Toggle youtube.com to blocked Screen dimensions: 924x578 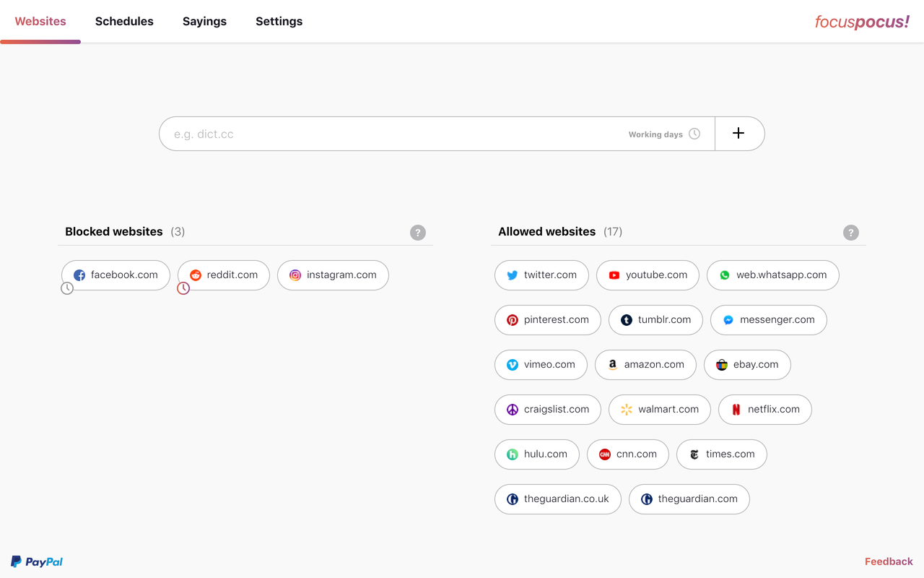point(648,275)
